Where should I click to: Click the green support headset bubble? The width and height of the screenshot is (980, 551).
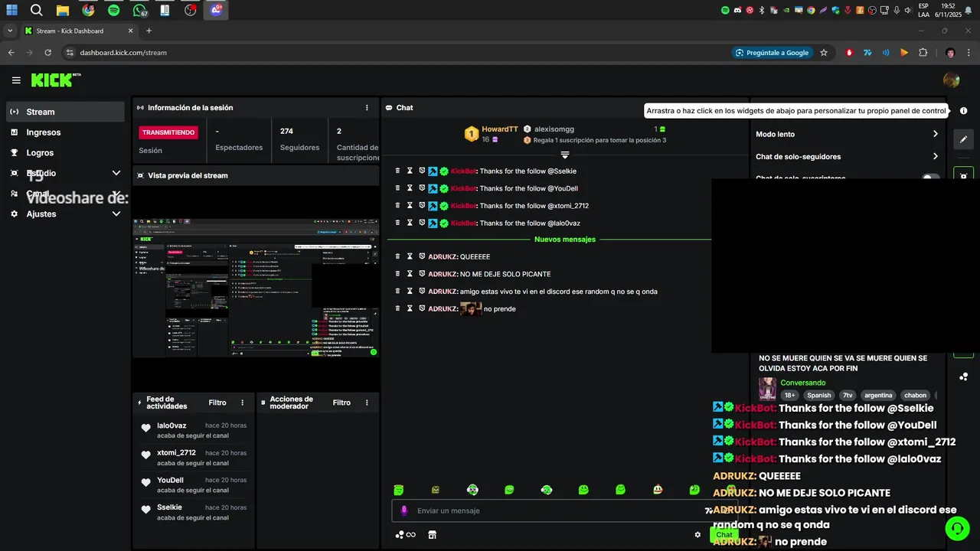pos(956,528)
